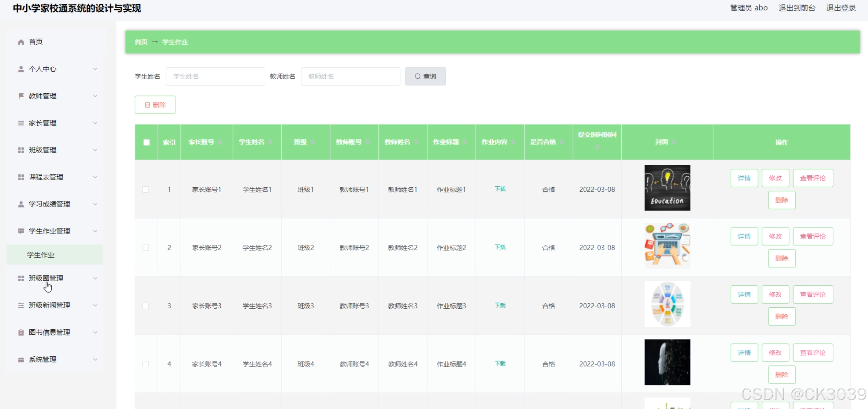868x409 pixels.
Task: Click the briefcase icon for 系统管理
Action: point(21,359)
